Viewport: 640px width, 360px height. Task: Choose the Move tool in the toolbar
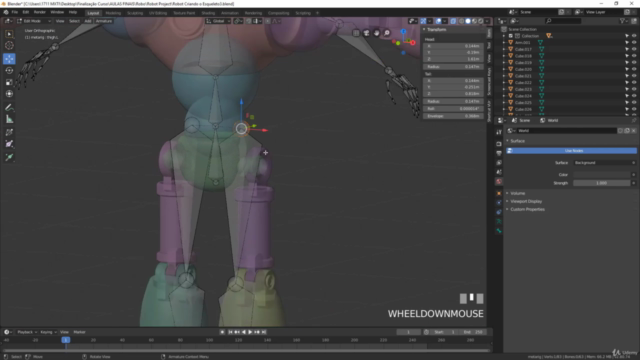[9, 59]
